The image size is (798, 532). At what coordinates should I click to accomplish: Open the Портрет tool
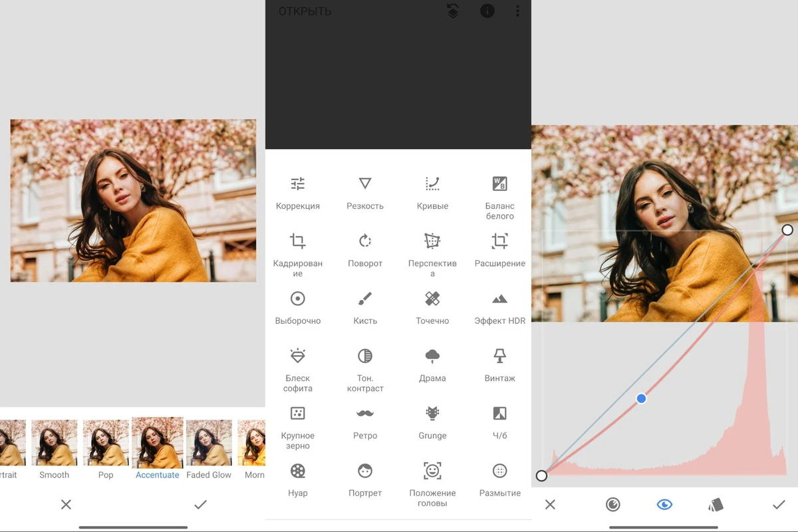click(x=365, y=479)
